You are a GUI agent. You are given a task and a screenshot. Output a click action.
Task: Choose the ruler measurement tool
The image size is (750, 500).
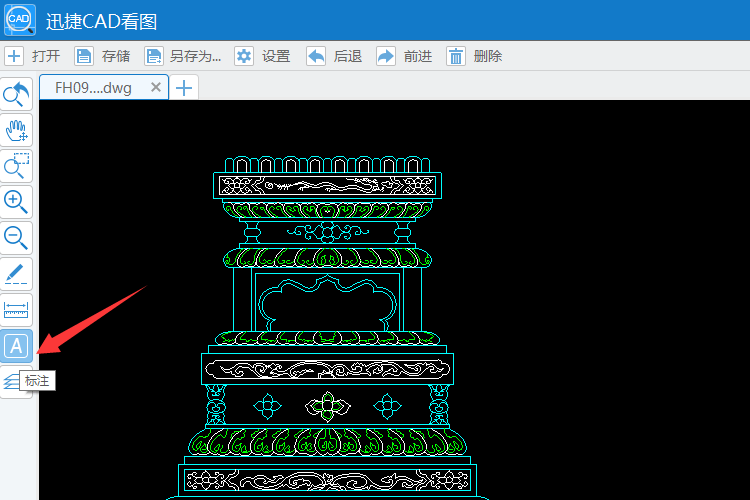click(16, 310)
